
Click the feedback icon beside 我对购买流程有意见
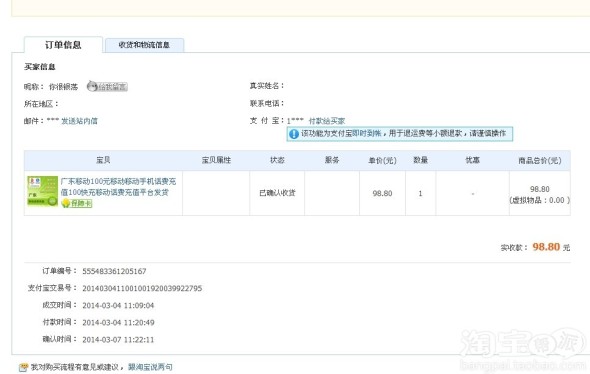23,367
